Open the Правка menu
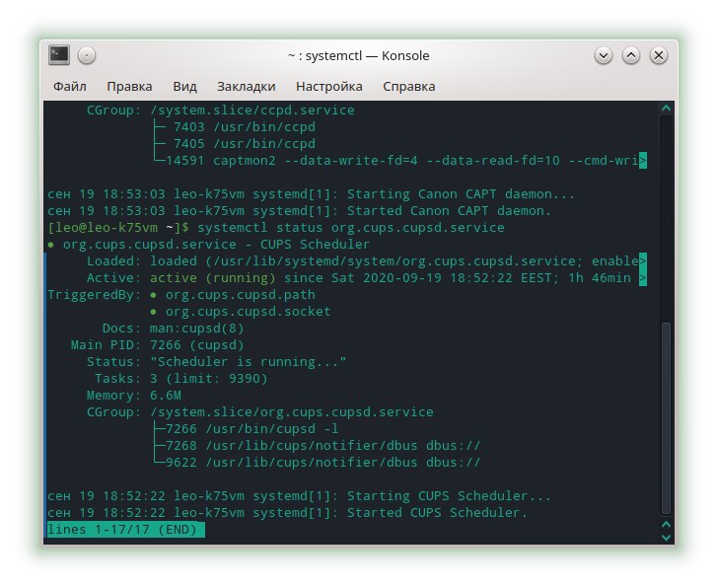Screen dimensions: 718x588 [129, 86]
